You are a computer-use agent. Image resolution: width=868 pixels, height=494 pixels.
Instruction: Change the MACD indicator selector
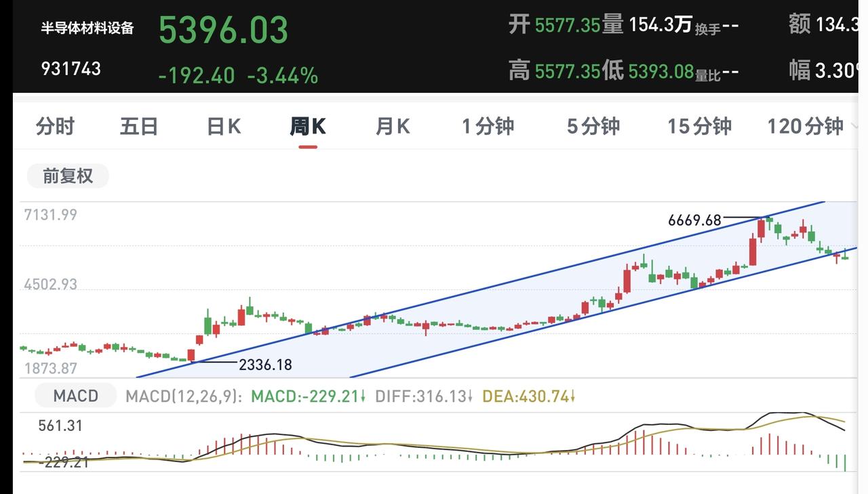[x=76, y=396]
